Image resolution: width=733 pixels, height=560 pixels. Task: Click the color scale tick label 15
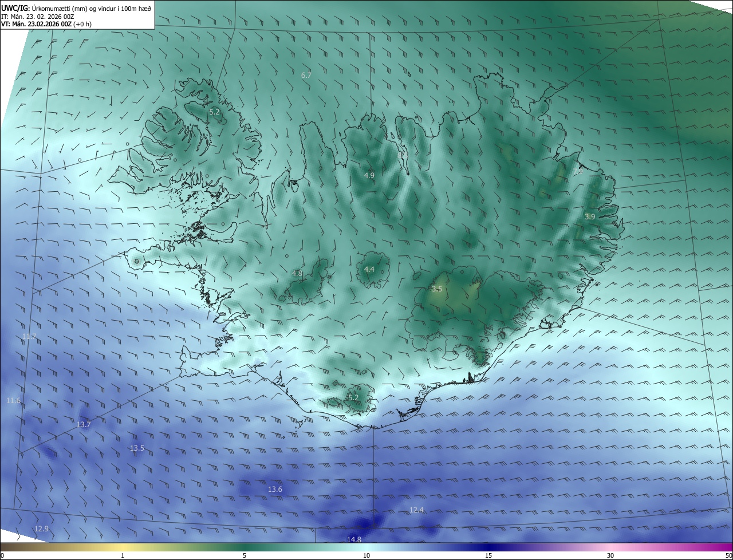click(x=488, y=555)
